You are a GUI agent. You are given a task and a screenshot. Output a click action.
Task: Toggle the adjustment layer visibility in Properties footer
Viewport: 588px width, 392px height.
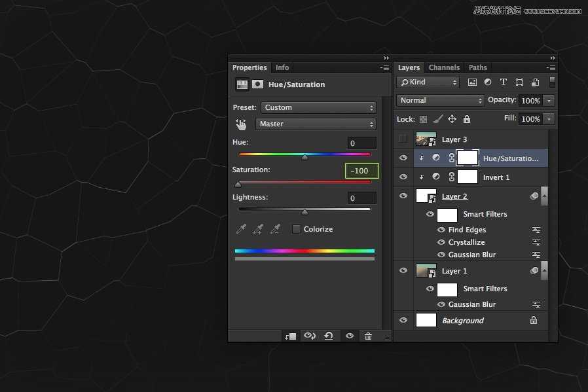click(x=350, y=336)
